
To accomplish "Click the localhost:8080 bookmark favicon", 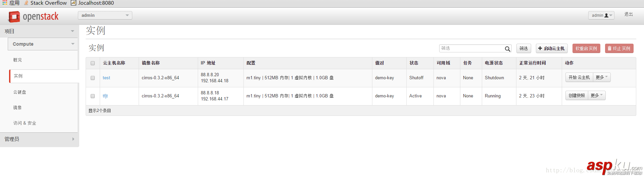I will [74, 3].
